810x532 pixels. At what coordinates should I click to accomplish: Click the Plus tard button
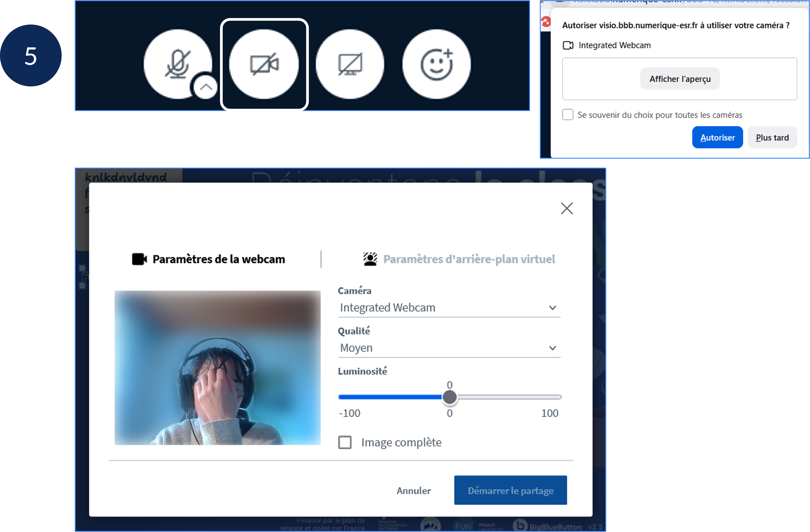772,138
